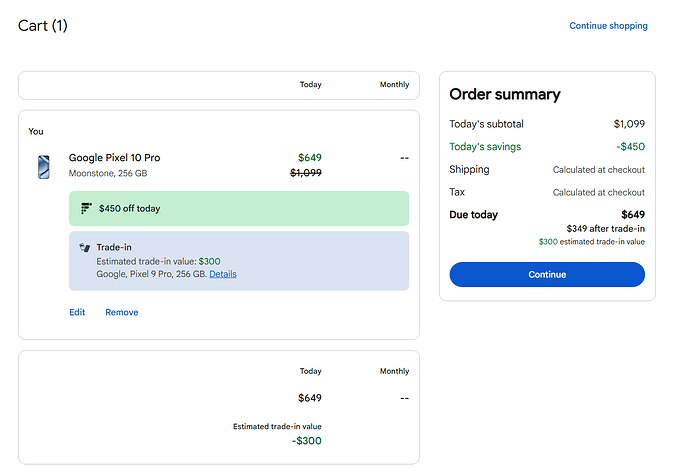Remove the Pixel 10 Pro from cart
The image size is (690, 475).
click(121, 312)
